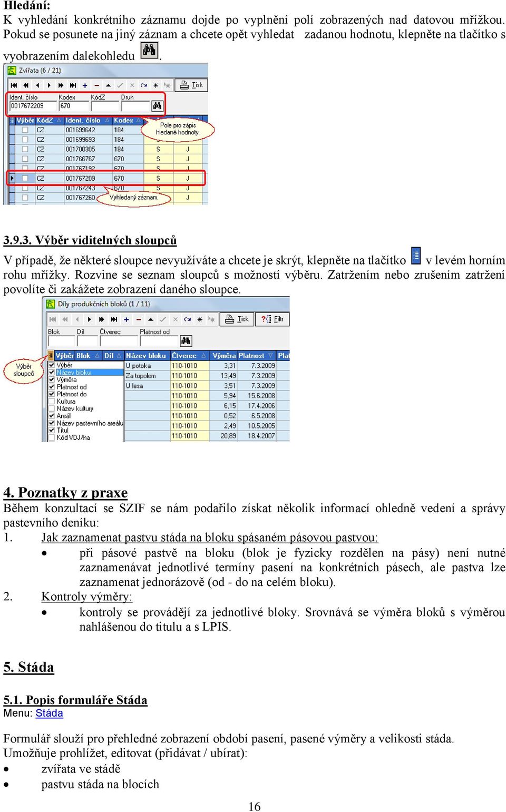Go to first record in Zvířata window
The height and width of the screenshot is (812, 506).
coord(14,85)
